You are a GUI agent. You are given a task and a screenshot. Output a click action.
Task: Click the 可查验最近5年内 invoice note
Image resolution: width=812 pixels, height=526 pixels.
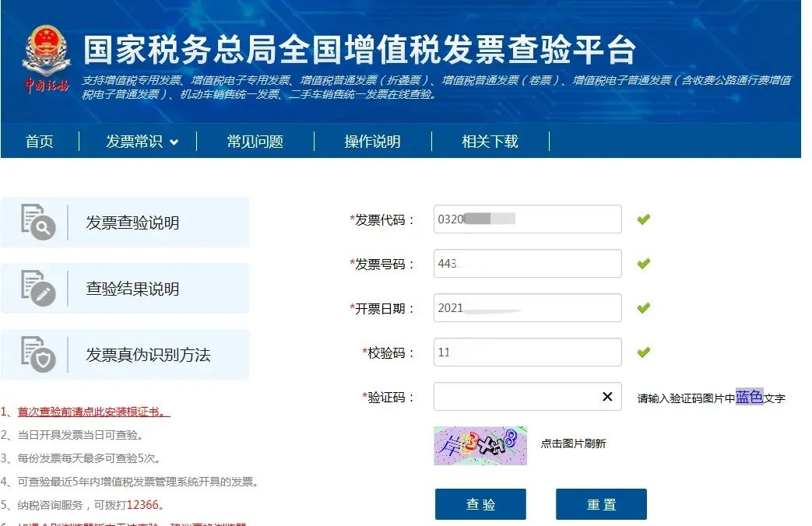pos(138,482)
